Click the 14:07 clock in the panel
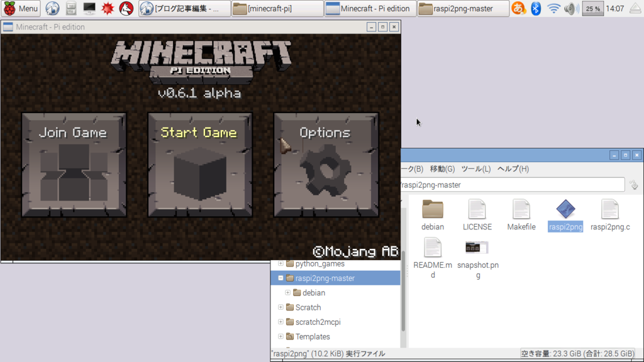This screenshot has width=644, height=362. click(615, 8)
